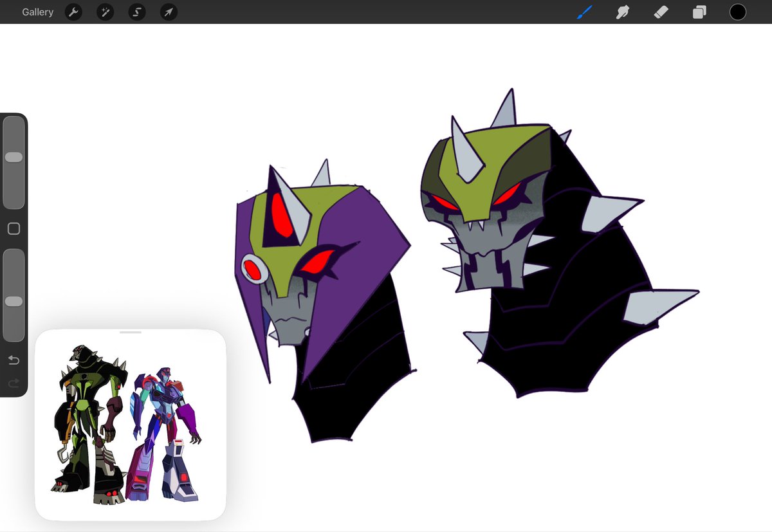Select the Eraser tool
This screenshot has height=532, width=772.
coord(661,12)
